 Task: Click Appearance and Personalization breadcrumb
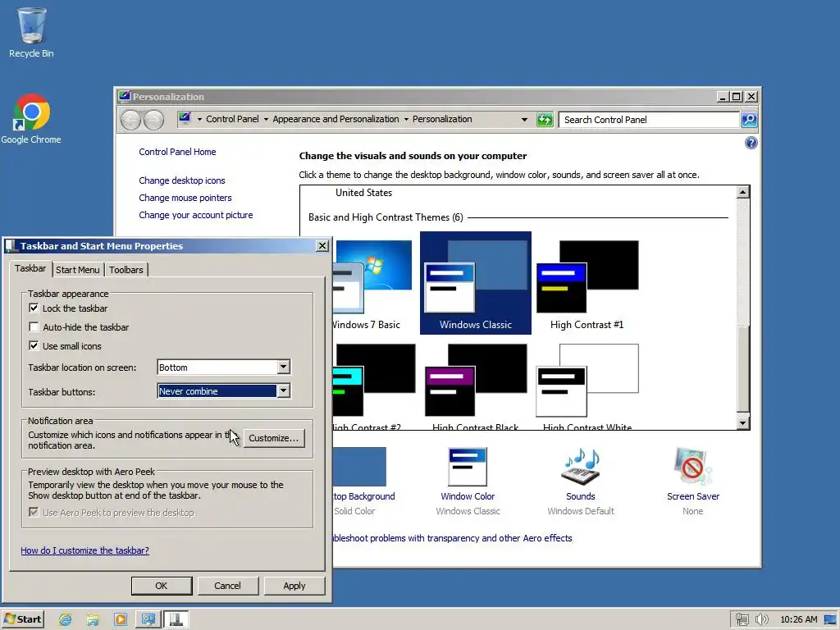pos(336,119)
